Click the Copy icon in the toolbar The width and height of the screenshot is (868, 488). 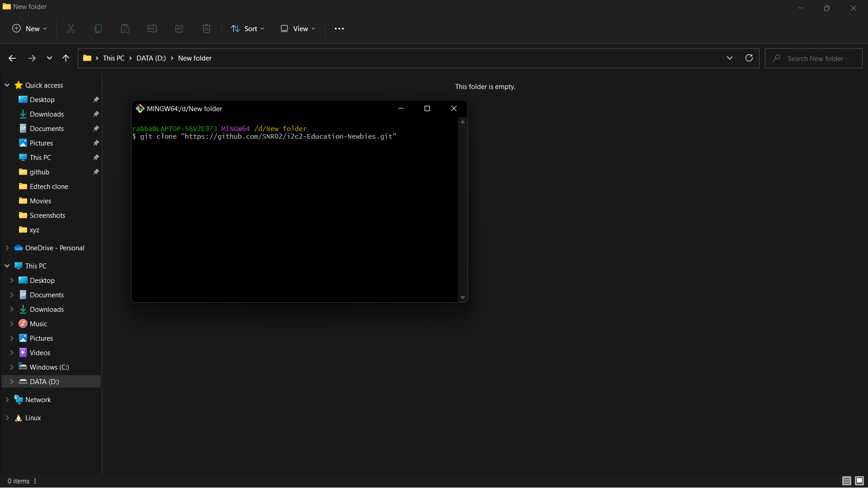[98, 28]
